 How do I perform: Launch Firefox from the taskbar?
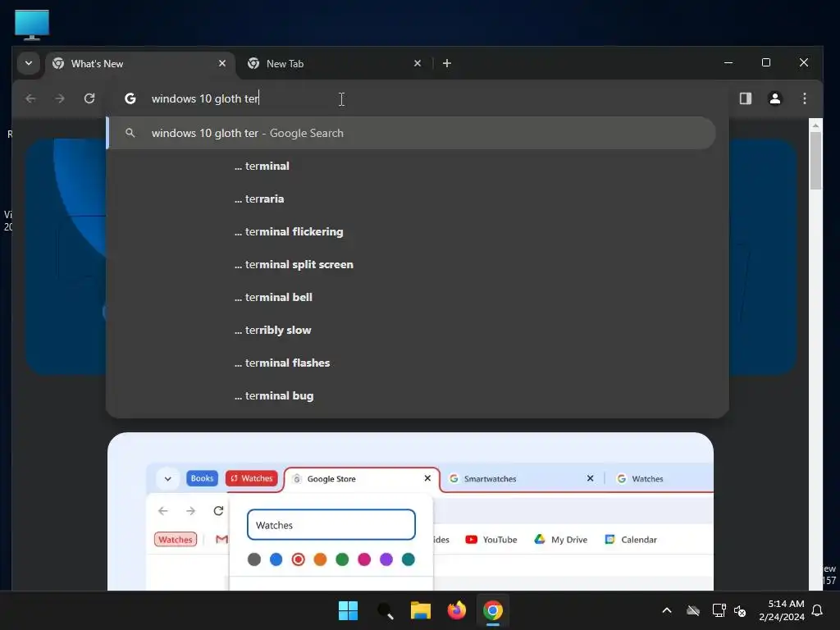point(456,610)
